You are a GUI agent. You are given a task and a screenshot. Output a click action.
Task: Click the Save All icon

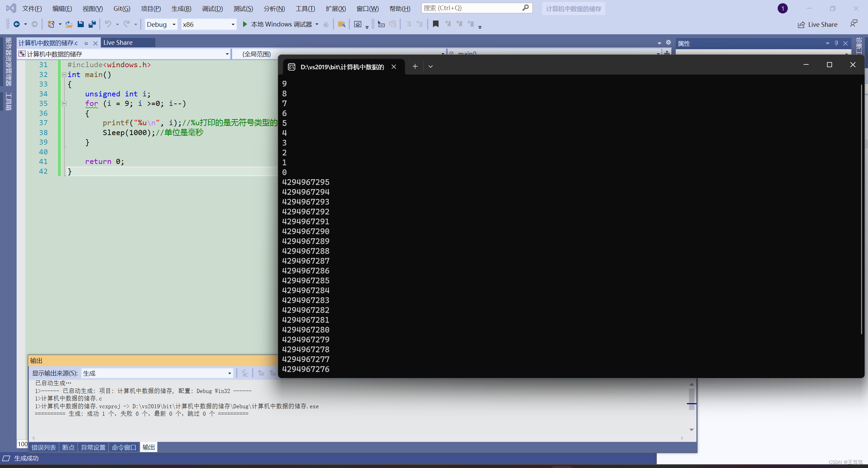coord(92,24)
